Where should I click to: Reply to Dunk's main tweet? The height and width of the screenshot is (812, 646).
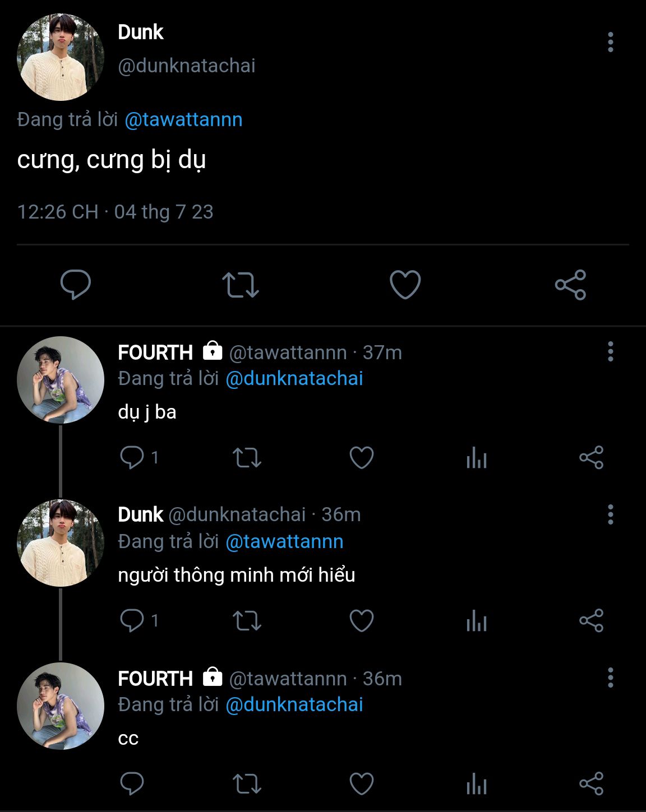click(76, 284)
